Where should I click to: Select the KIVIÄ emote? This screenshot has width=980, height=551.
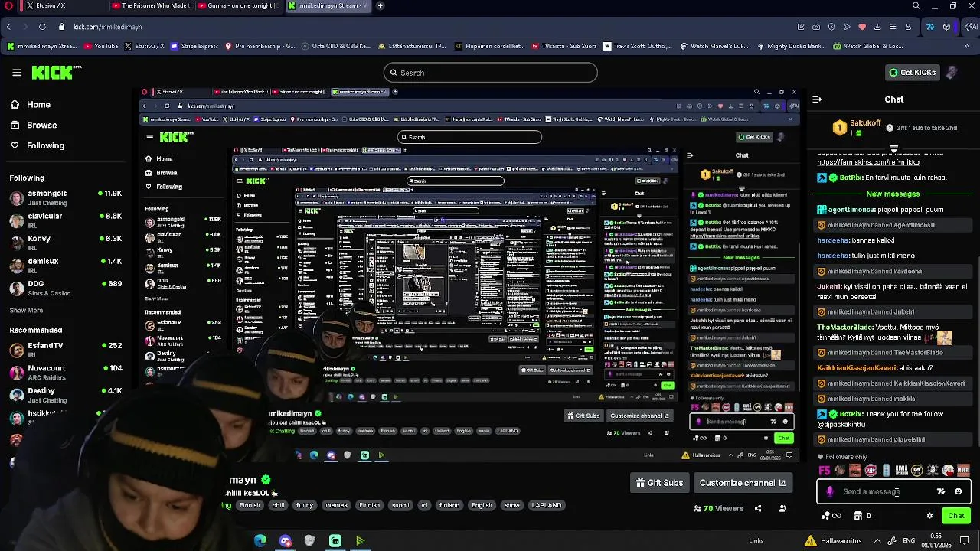[901, 471]
